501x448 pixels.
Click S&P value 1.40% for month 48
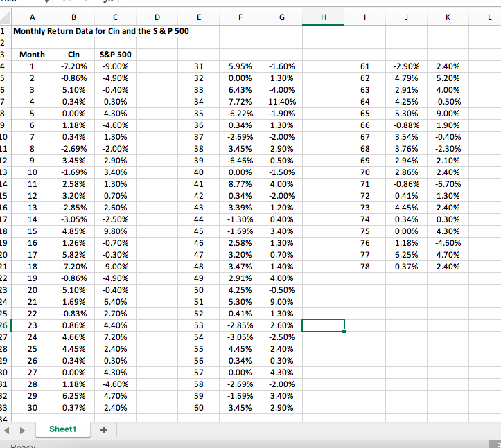coord(281,267)
